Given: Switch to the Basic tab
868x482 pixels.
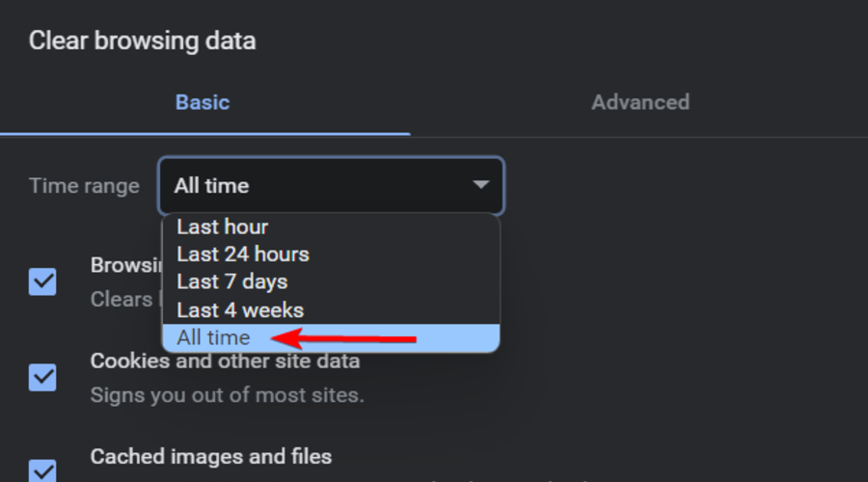Looking at the screenshot, I should coord(203,102).
